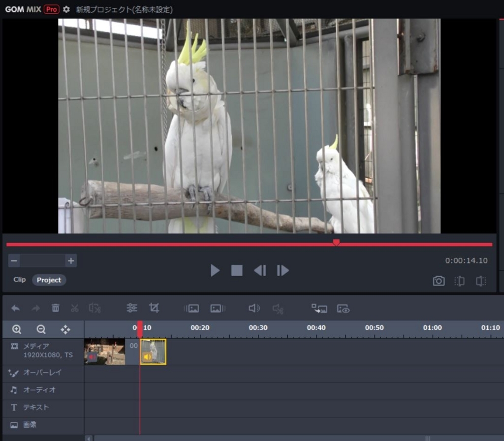Click the red timeline playhead
Screen dimensions: 504x441
pos(140,329)
